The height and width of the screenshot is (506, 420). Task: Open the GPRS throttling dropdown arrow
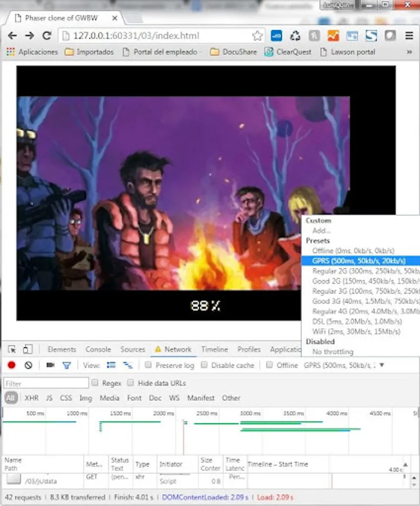[382, 365]
